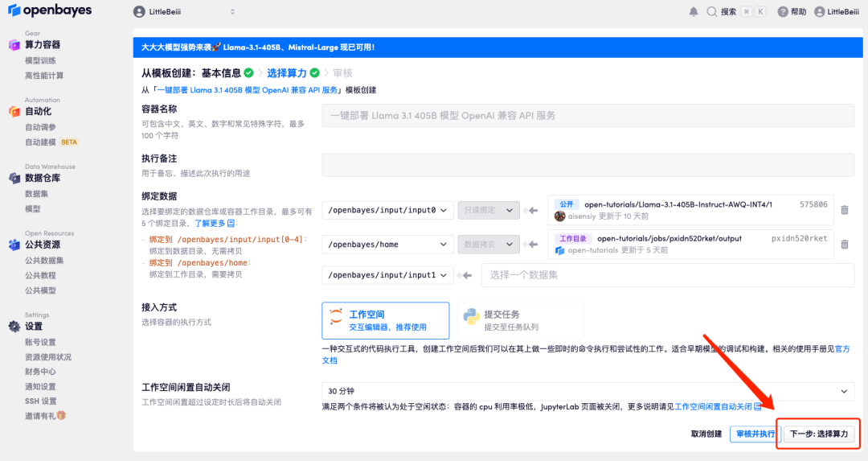
Task: Click the arrow icon beside 数据拷贝
Action: click(x=530, y=245)
